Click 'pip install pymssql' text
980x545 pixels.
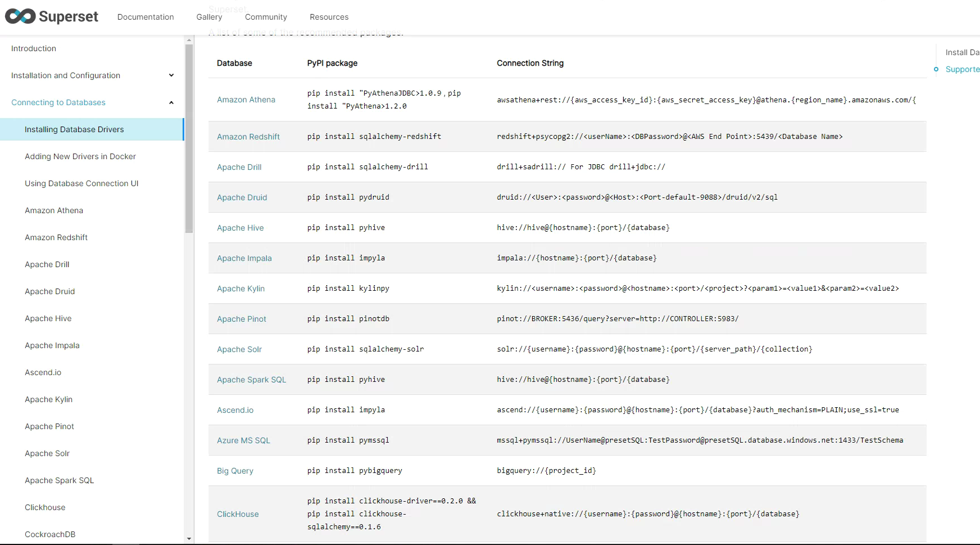point(348,440)
